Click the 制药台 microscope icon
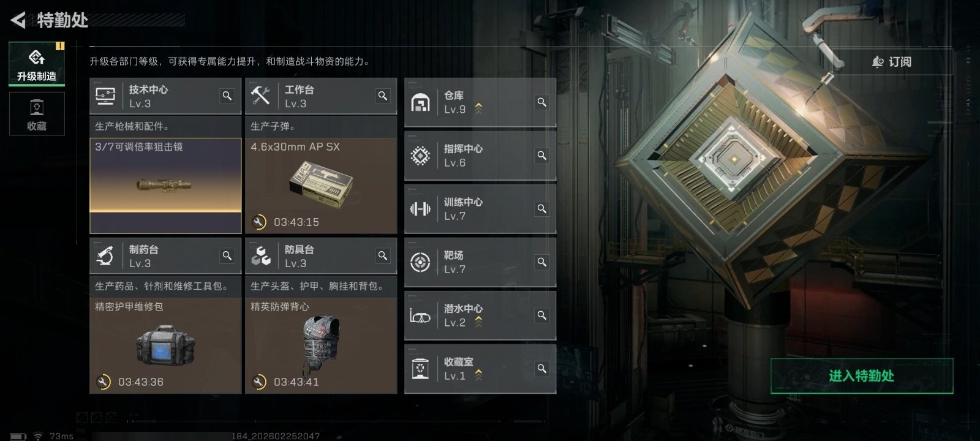Viewport: 980px width, 441px height. click(x=105, y=256)
